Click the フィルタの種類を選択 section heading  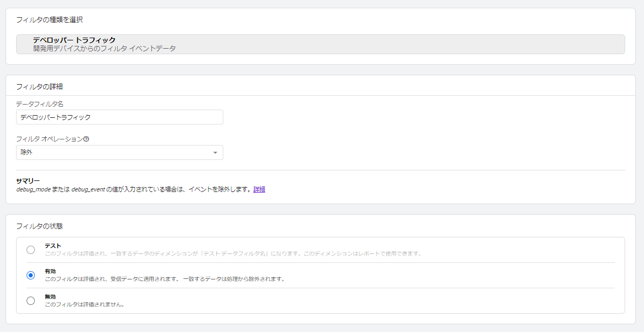(50, 20)
